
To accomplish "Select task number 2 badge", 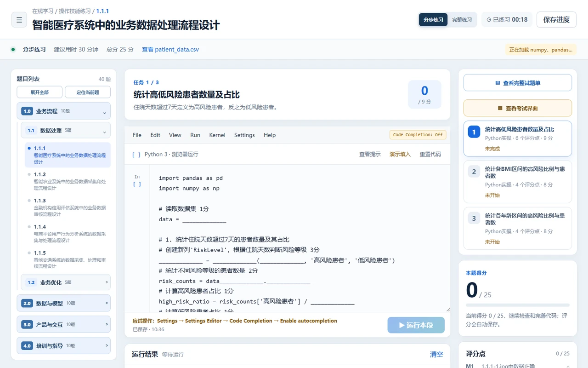I will tap(474, 172).
